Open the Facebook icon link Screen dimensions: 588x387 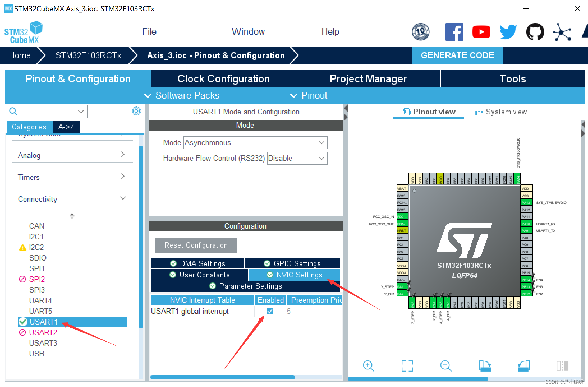coord(454,32)
